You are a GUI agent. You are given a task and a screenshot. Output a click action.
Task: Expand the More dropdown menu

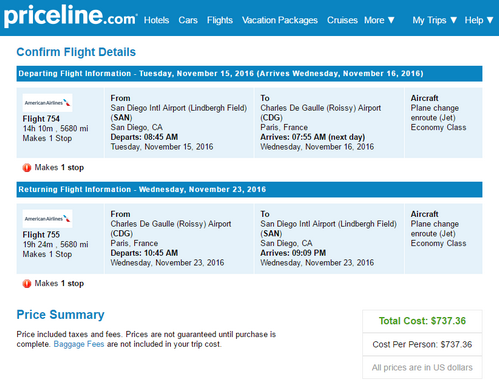tap(379, 20)
